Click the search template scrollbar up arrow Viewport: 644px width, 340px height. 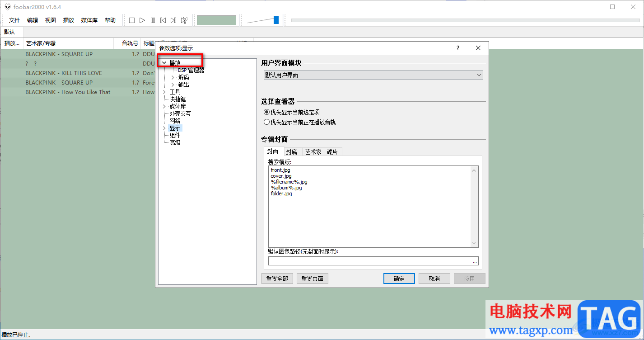click(x=474, y=170)
